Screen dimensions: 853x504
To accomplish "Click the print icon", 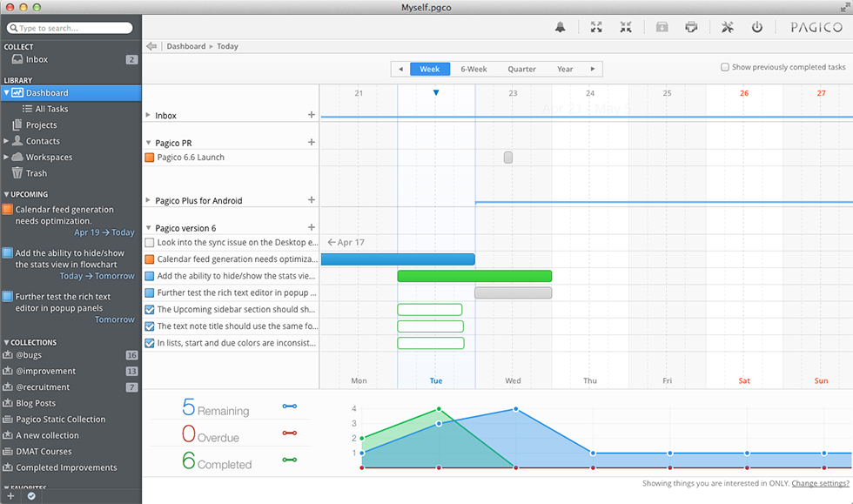I will click(691, 27).
